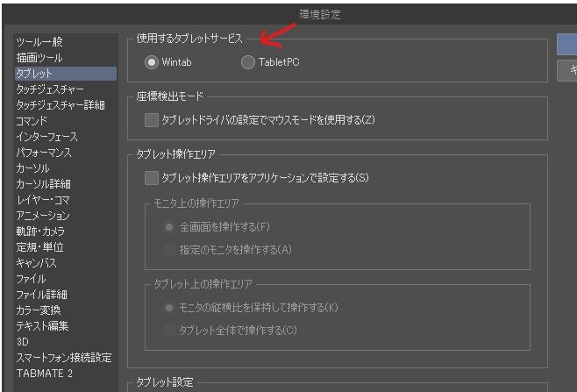This screenshot has width=577, height=392.
Task: Select モニタの縦横比を保持して操作する(K) option
Action: coord(169,307)
